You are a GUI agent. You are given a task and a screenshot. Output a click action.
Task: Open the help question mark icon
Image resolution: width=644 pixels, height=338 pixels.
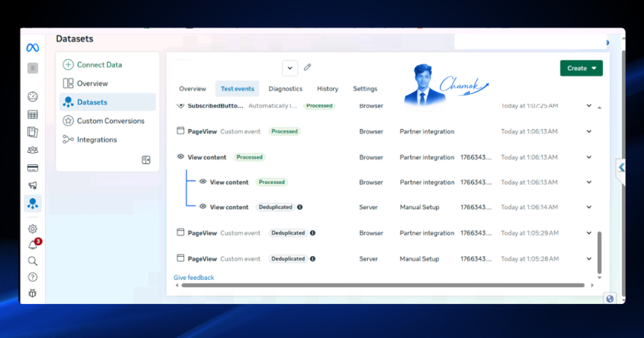tap(33, 277)
